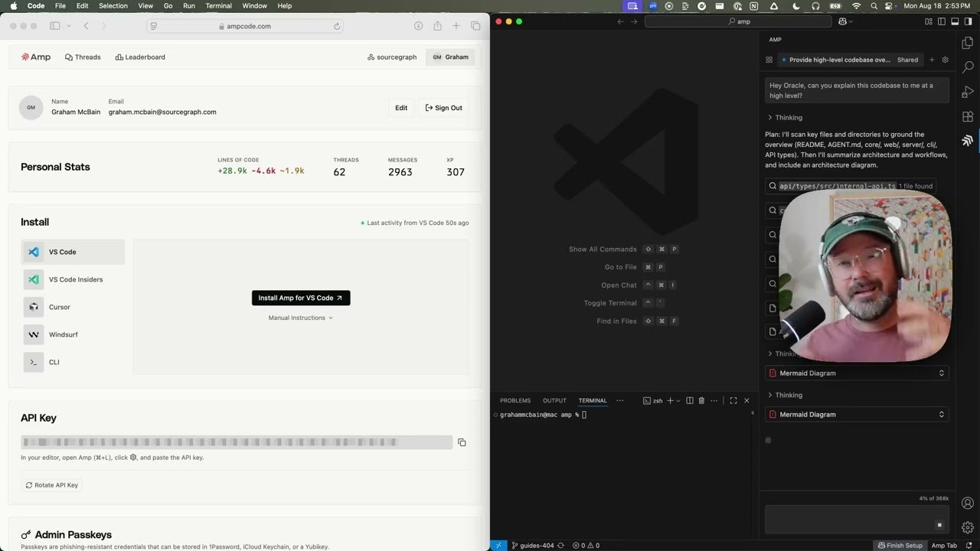Share the current browser page
This screenshot has height=551, width=980.
pos(437,26)
